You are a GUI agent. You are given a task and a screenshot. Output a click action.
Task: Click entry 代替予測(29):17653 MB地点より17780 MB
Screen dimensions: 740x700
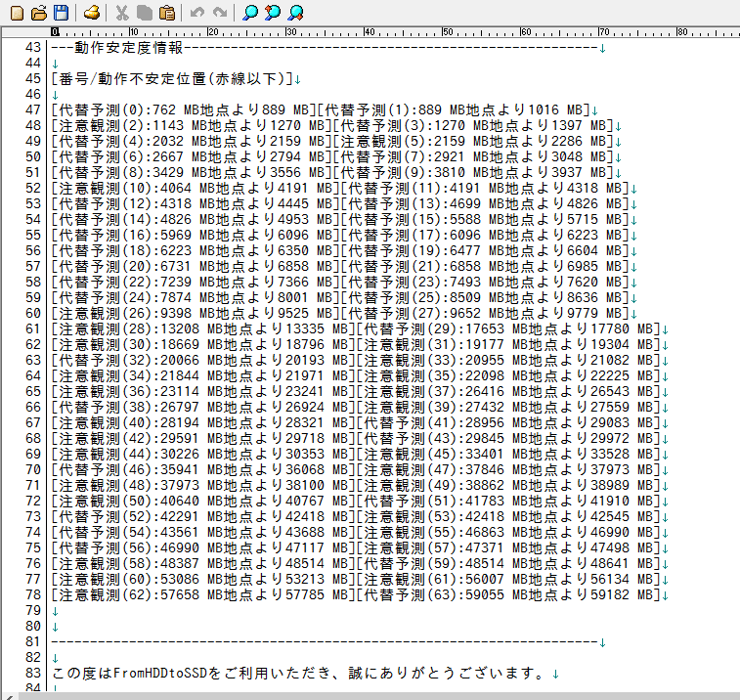click(508, 329)
